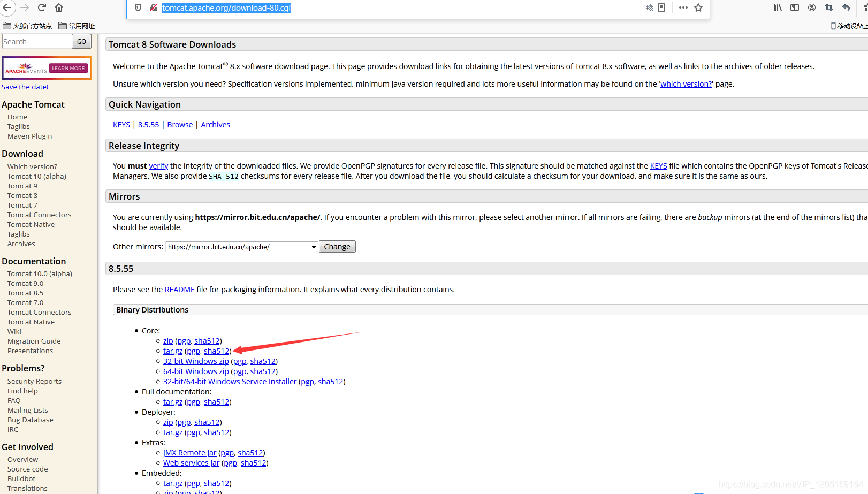This screenshot has height=494, width=868.
Task: Open sha512 for Core tar.gz
Action: pyautogui.click(x=216, y=351)
